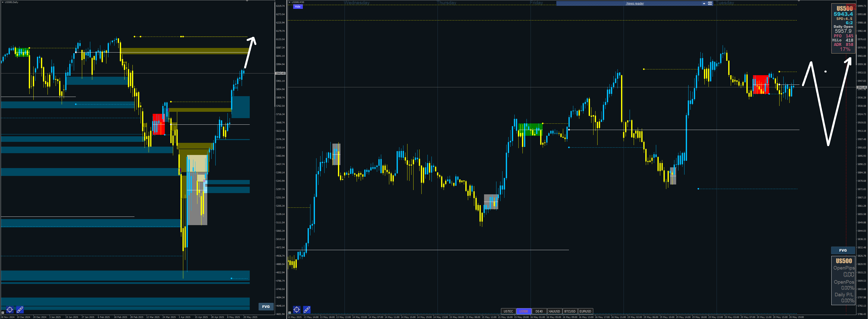The height and width of the screenshot is (319, 868).
Task: Select the red rectangle on Daily chart
Action: coord(158,124)
